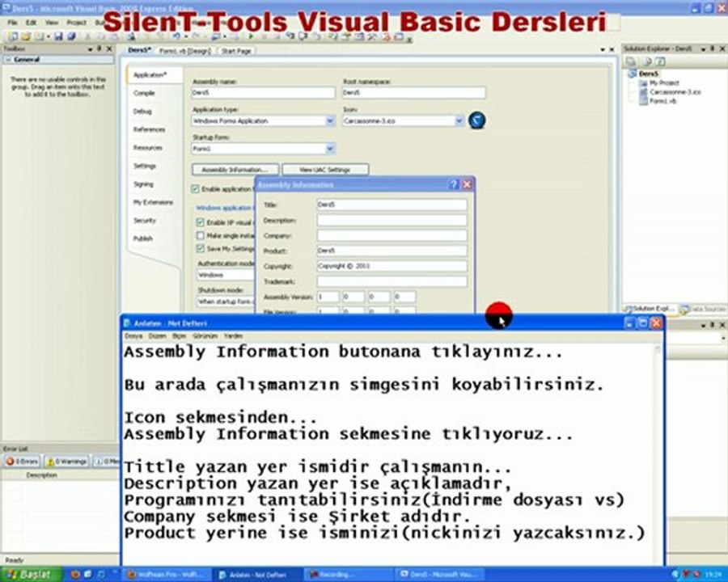Click the Description field in Assembly Information
This screenshot has height=582, width=728.
pyautogui.click(x=392, y=220)
